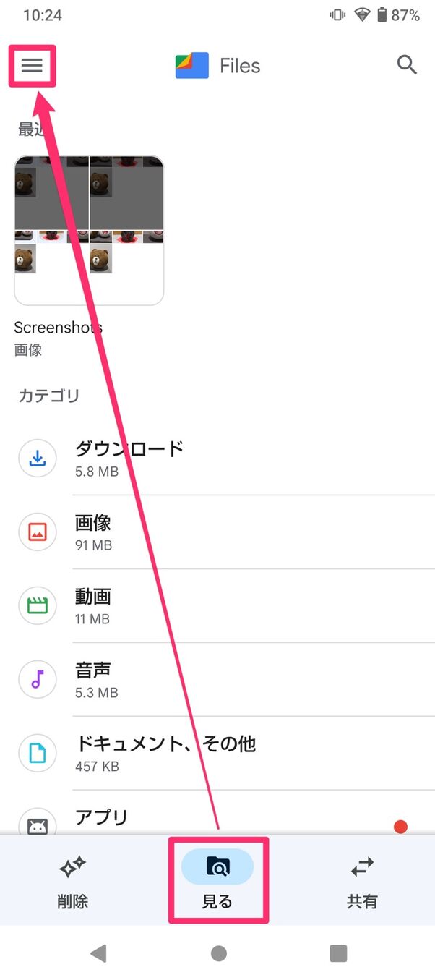435x980 pixels.
Task: Open the search magnifier icon
Action: (x=407, y=65)
